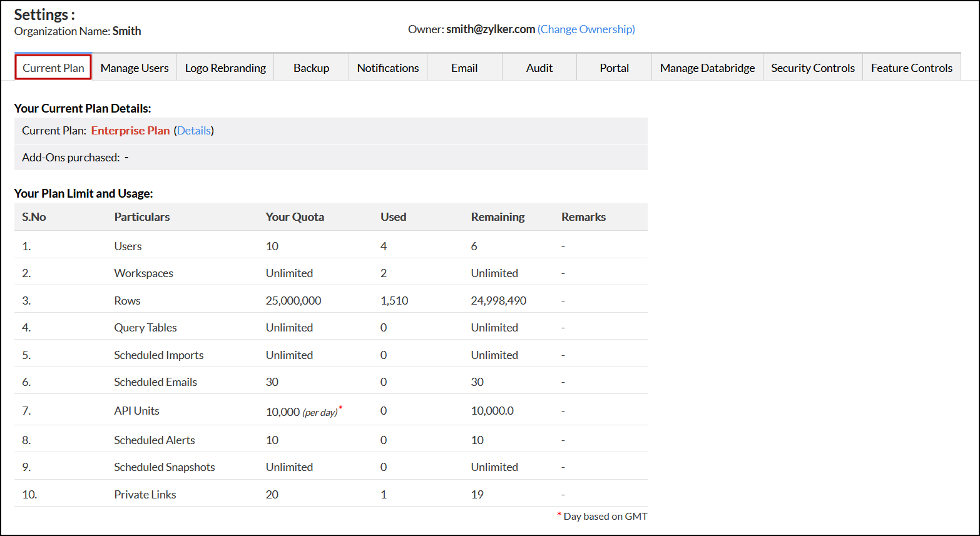
Task: Open the Current Plan tab
Action: point(53,68)
